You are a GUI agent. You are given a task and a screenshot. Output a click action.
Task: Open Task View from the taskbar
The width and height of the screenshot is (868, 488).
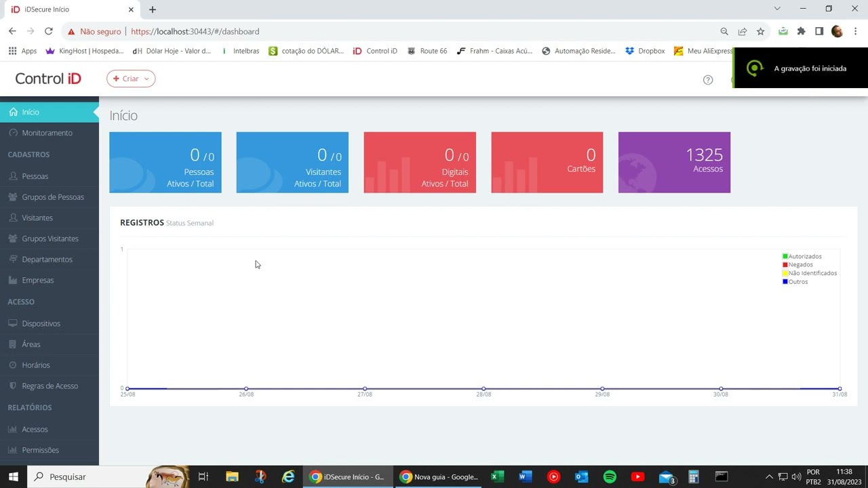pos(203,476)
